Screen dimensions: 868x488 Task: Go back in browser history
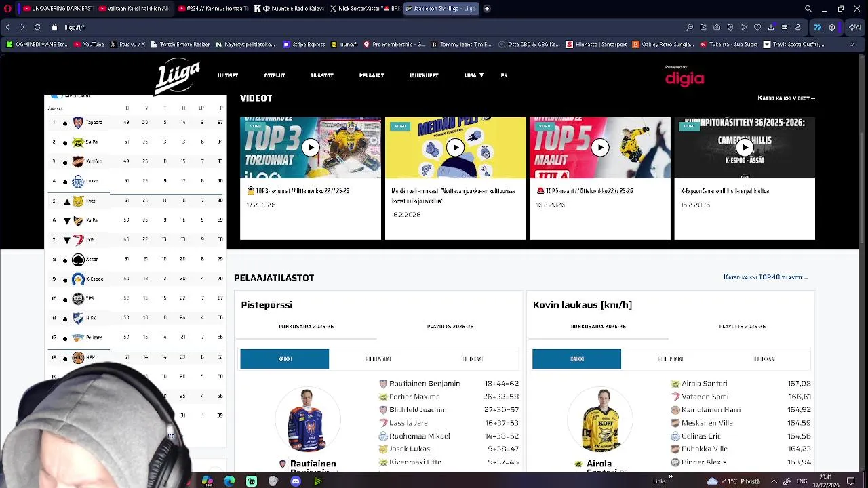click(x=7, y=27)
